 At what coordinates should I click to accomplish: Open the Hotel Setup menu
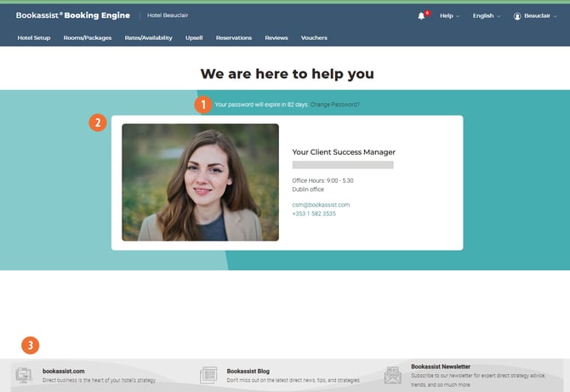pyautogui.click(x=34, y=37)
